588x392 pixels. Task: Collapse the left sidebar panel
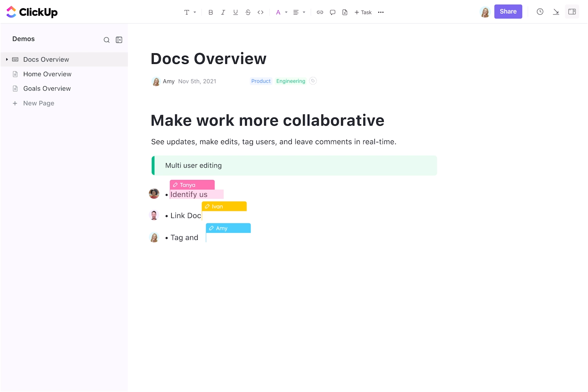click(x=119, y=40)
